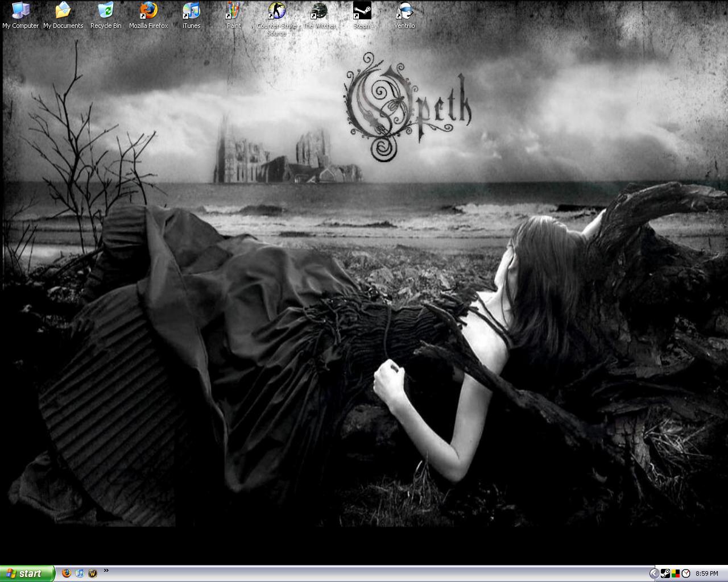Image resolution: width=728 pixels, height=582 pixels.
Task: Expand hidden Quick Launch items chevron
Action: pos(106,571)
